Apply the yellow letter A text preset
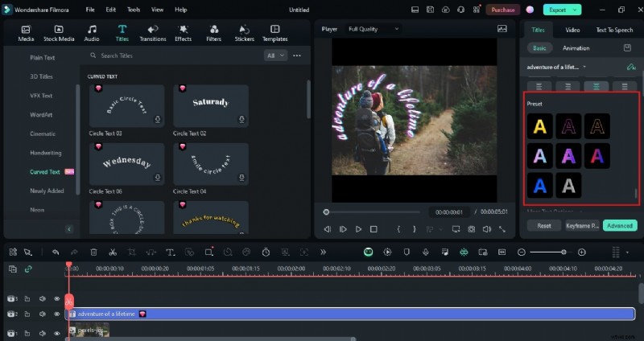 tap(539, 126)
